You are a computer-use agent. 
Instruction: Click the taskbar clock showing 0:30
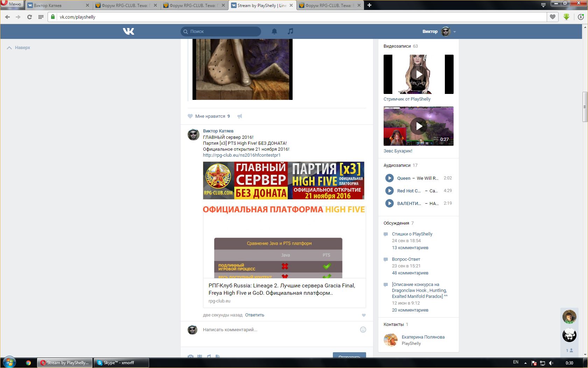pos(569,363)
